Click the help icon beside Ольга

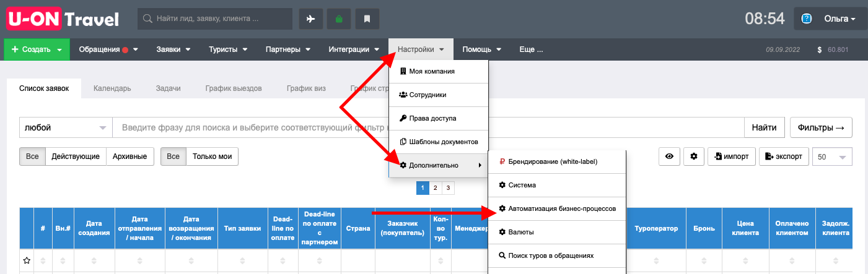[x=807, y=19]
